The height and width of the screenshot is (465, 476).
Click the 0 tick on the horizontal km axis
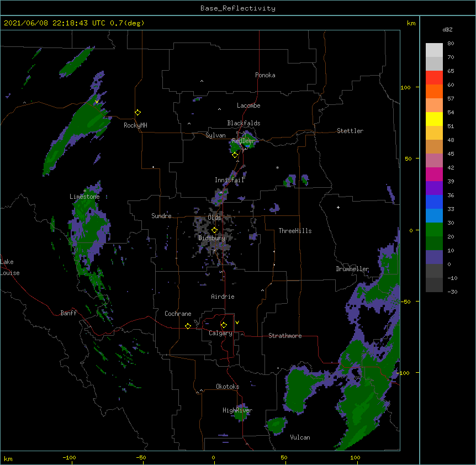click(213, 458)
